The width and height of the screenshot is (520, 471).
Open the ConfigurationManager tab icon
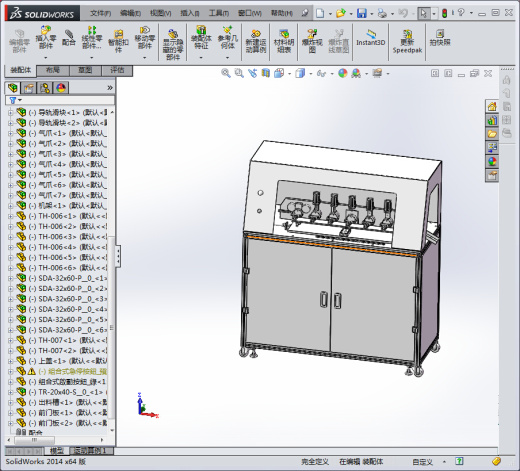click(x=45, y=88)
